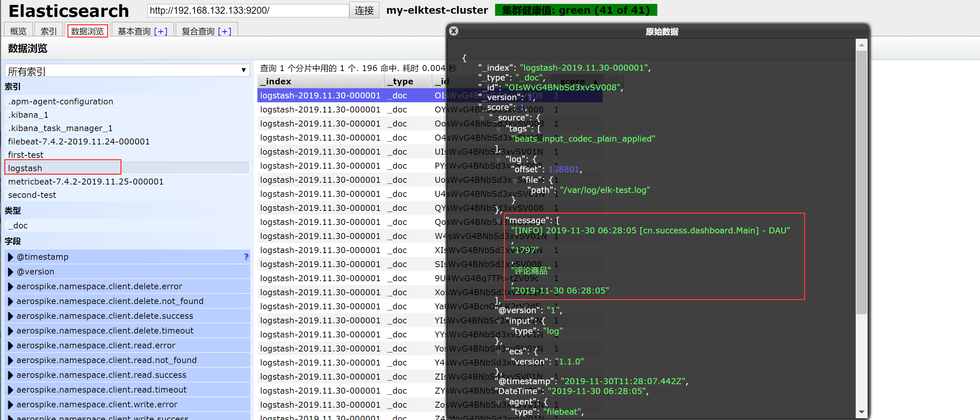This screenshot has height=420, width=980.
Task: Expand the @version field
Action: tap(11, 272)
